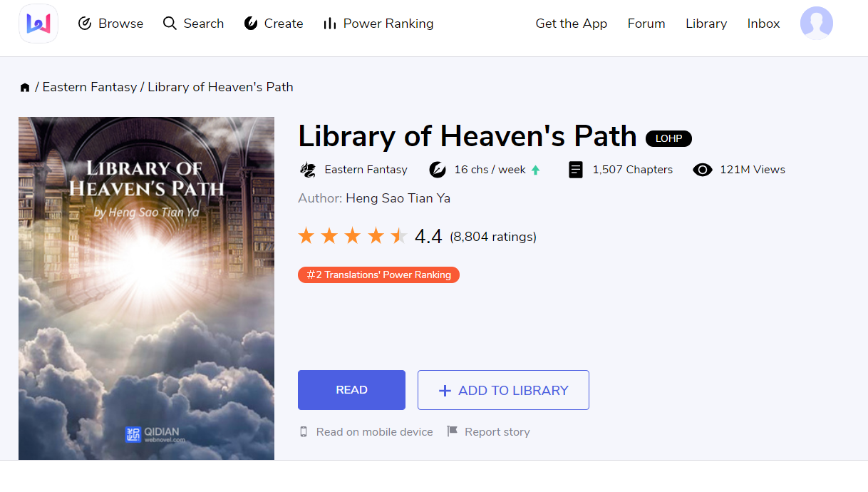This screenshot has width=868, height=492.
Task: Open the Create menu item
Action: click(274, 24)
